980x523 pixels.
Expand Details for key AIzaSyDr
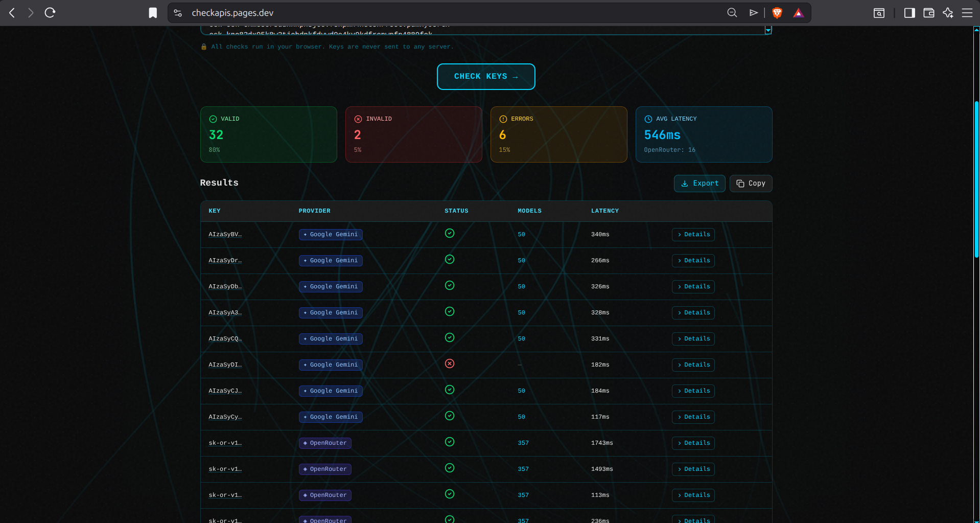coord(693,261)
